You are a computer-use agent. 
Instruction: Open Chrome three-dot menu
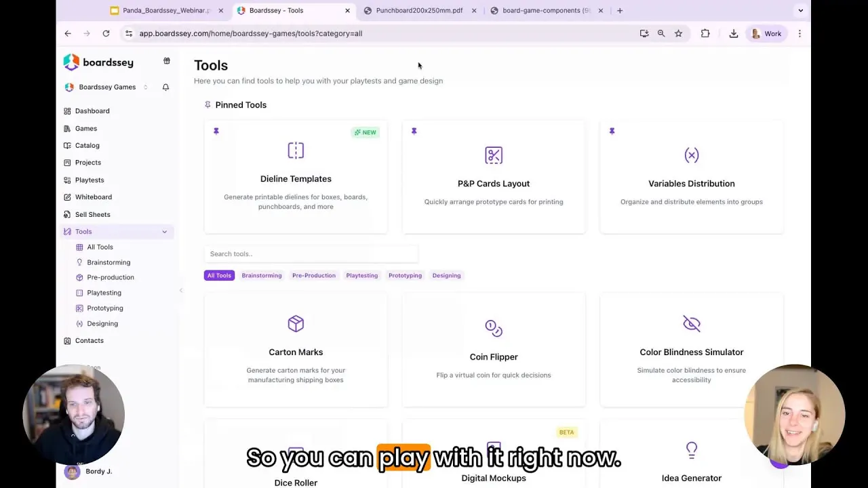pos(800,33)
